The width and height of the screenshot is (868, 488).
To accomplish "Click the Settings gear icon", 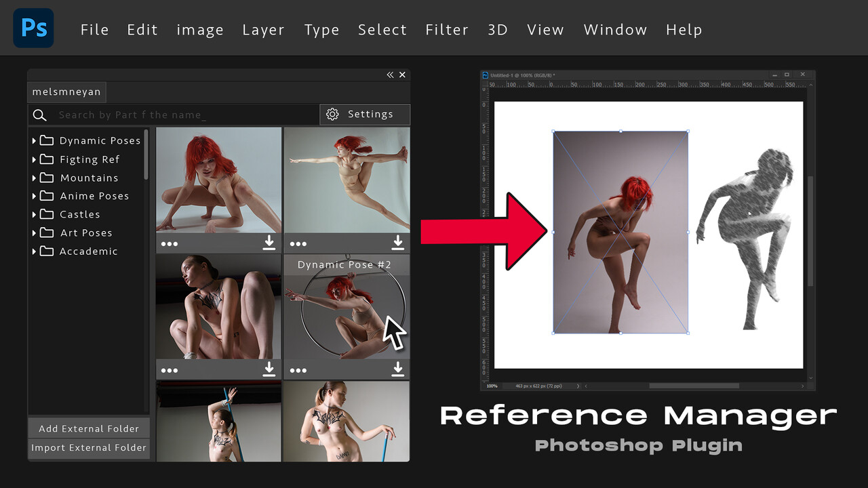I will (x=332, y=114).
